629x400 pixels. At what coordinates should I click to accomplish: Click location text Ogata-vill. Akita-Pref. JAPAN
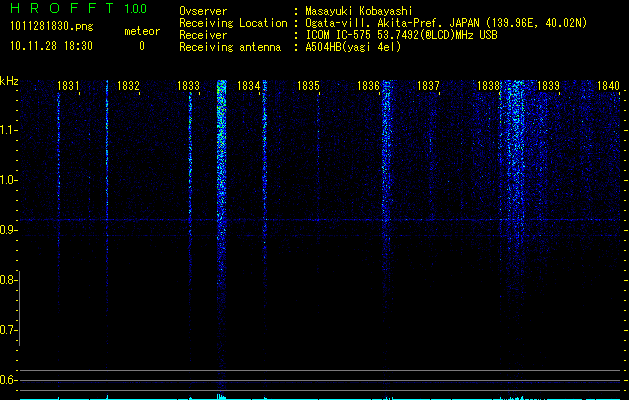point(392,23)
